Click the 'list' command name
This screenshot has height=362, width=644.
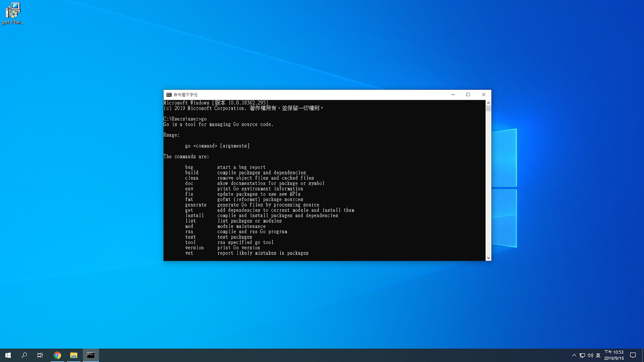pos(190,221)
